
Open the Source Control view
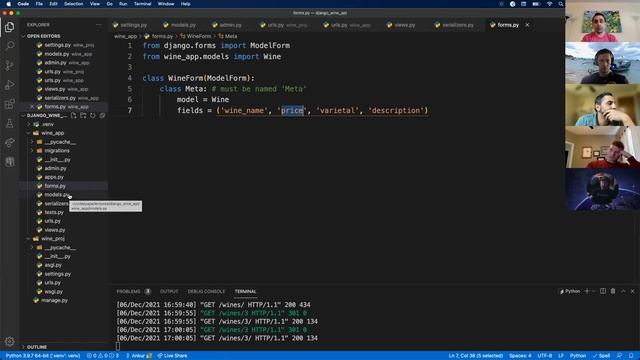pyautogui.click(x=9, y=65)
